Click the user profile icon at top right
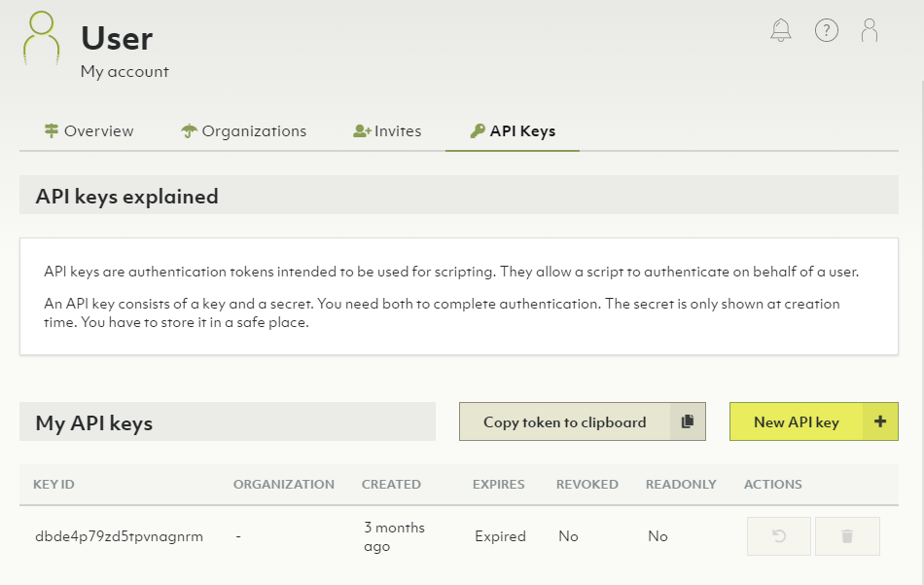The image size is (924, 585). point(870,30)
